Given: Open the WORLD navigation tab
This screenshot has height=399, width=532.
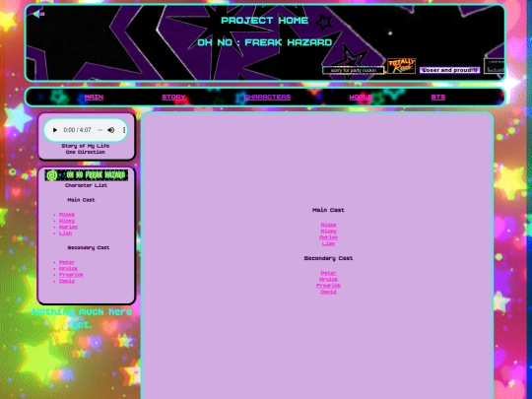Looking at the screenshot, I should 361,97.
